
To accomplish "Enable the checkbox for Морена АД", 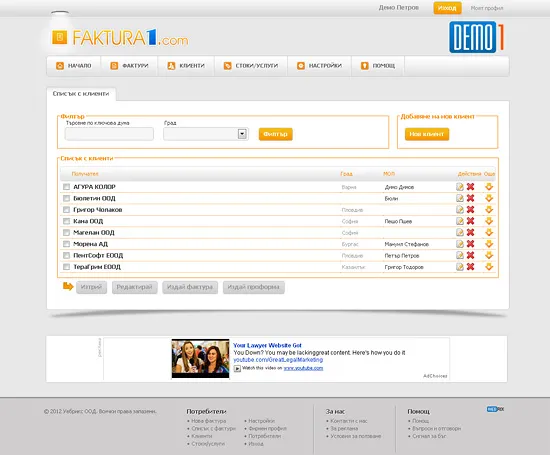I will (x=66, y=244).
